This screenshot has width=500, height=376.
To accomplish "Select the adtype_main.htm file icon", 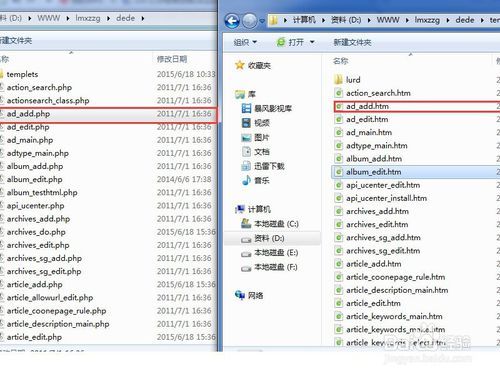I will (339, 146).
